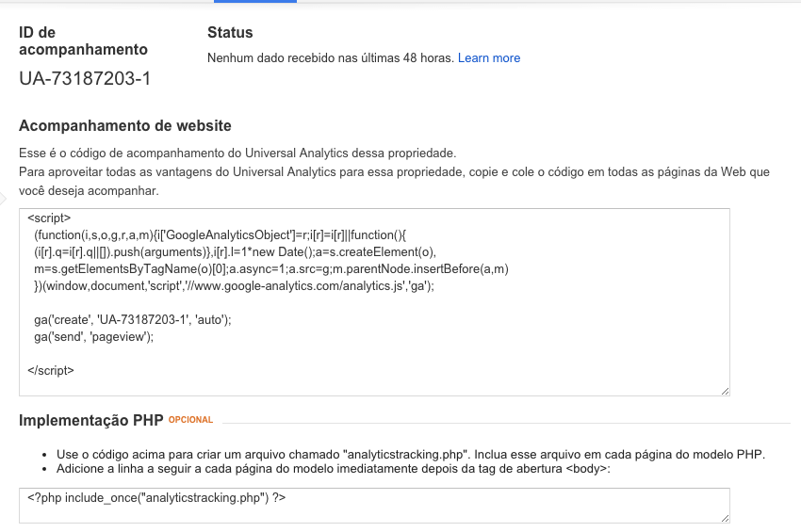Click the ID de acompanhamento heading

pyautogui.click(x=83, y=40)
